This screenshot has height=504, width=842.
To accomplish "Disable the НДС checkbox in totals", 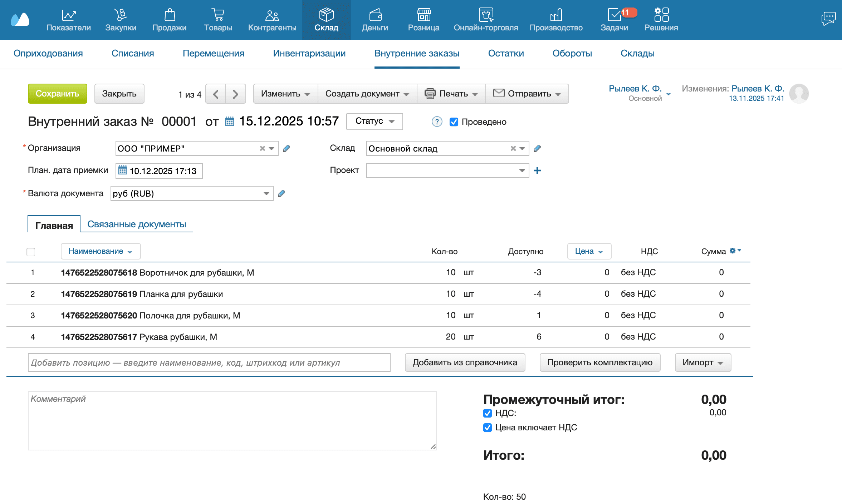I will click(487, 414).
